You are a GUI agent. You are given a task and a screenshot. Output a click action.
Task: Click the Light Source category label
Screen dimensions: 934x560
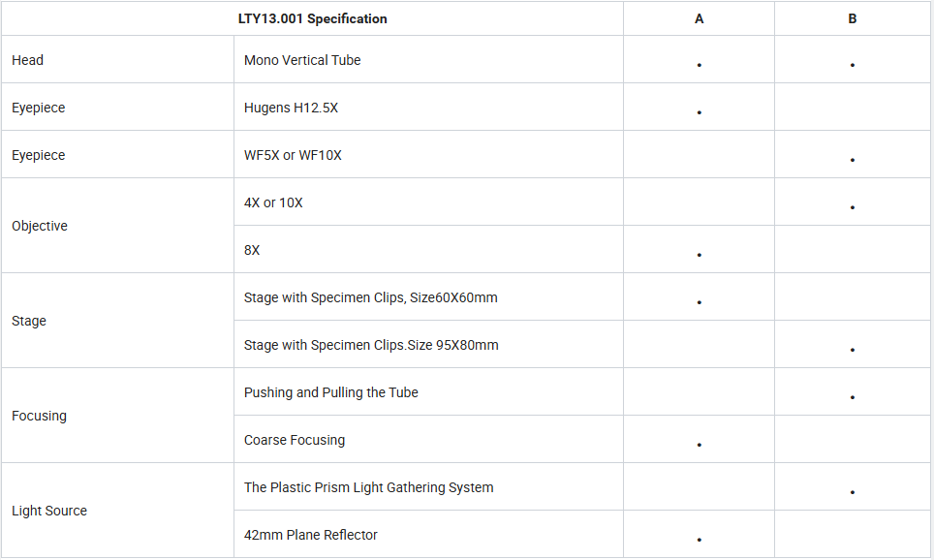click(x=48, y=511)
